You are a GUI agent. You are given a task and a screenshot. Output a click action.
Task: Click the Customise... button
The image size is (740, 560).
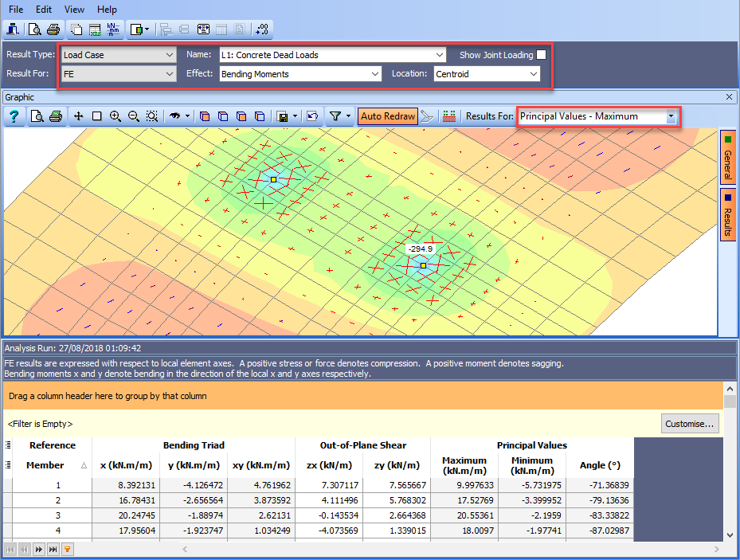click(x=690, y=424)
